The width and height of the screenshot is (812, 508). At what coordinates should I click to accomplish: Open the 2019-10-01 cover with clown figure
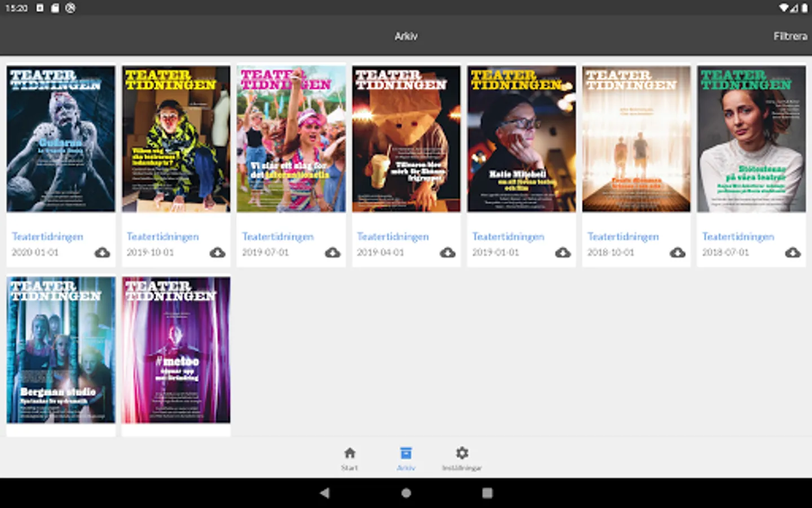pyautogui.click(x=176, y=139)
